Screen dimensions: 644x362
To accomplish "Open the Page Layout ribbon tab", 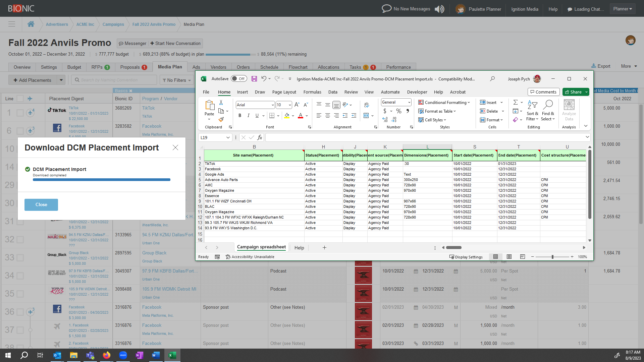I will tap(284, 92).
